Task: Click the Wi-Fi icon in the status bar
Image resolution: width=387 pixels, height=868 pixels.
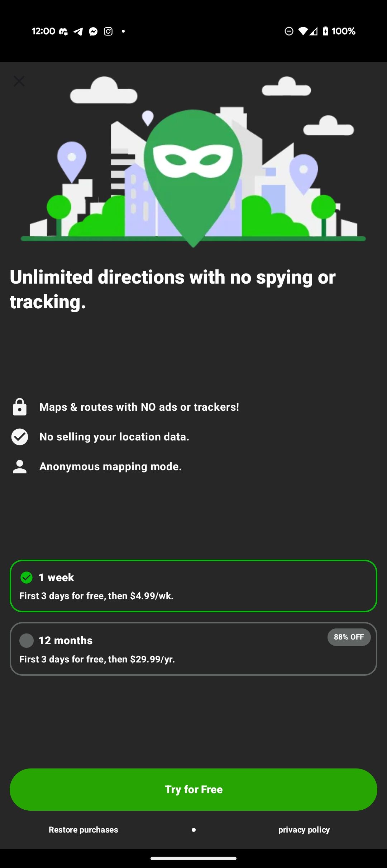Action: (303, 31)
